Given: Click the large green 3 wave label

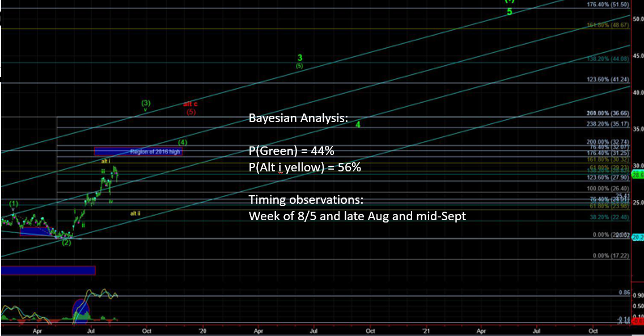Looking at the screenshot, I should click(x=300, y=58).
